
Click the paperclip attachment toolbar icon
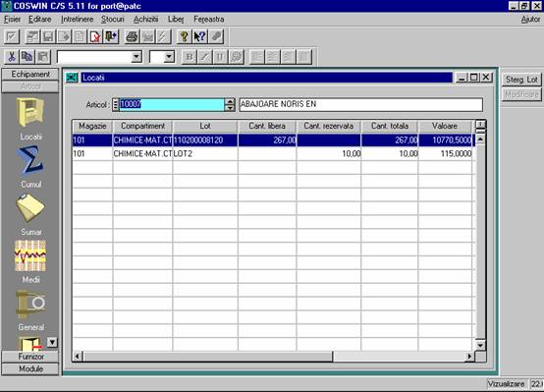click(216, 36)
